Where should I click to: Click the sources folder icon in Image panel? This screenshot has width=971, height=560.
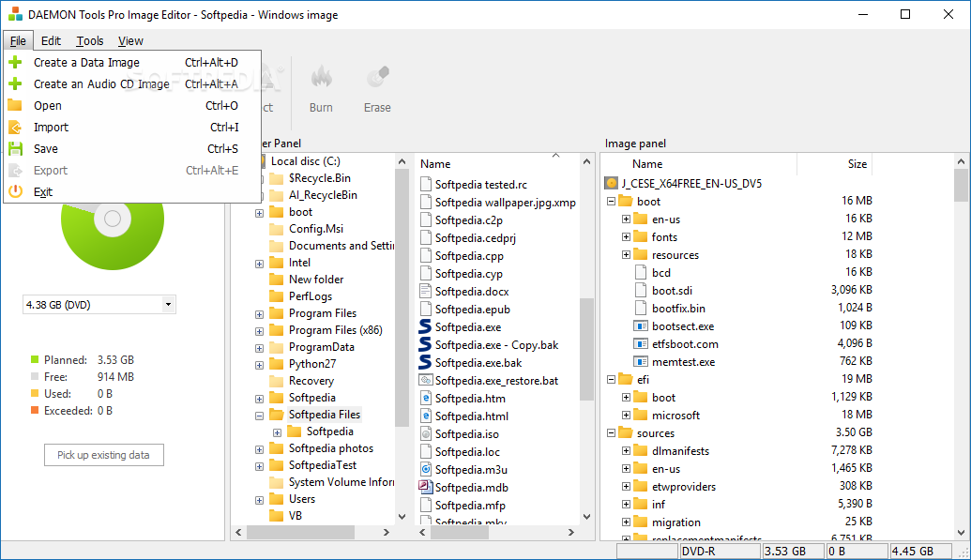626,433
